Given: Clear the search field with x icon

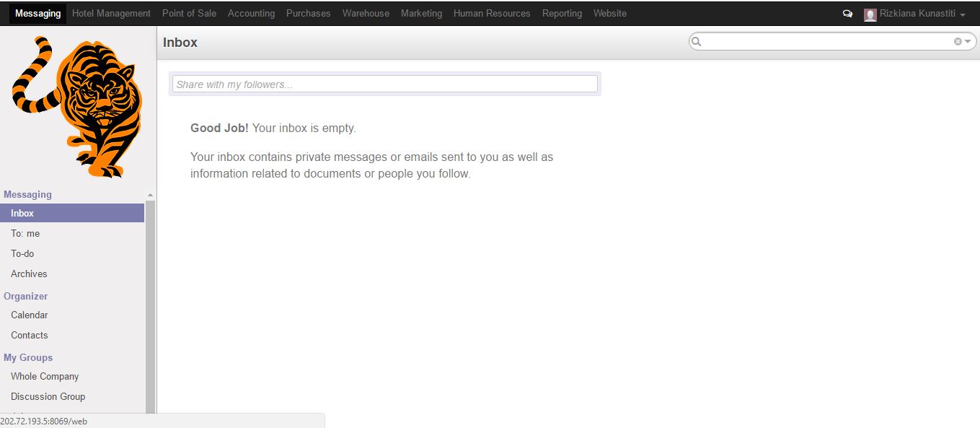Looking at the screenshot, I should point(958,42).
